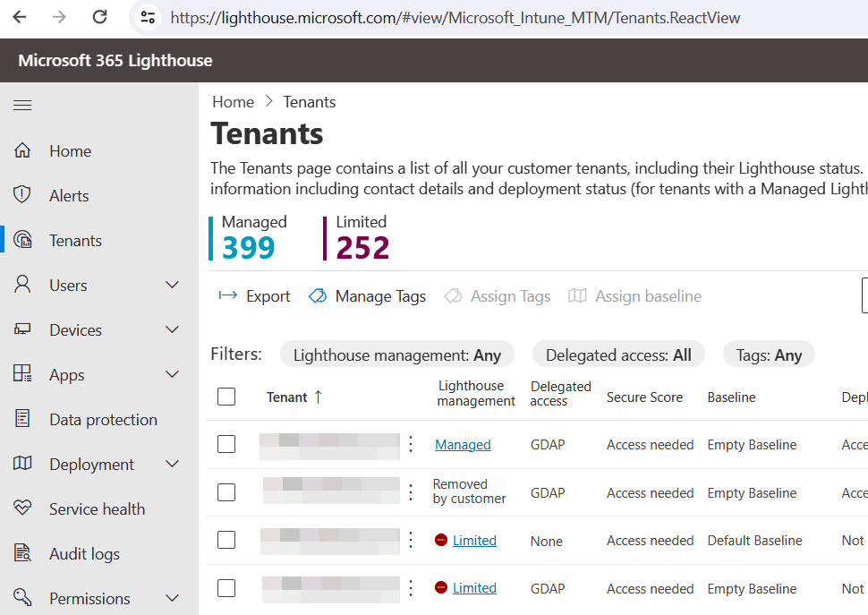Click the Permissions key icon
The height and width of the screenshot is (615, 868).
pos(22,597)
